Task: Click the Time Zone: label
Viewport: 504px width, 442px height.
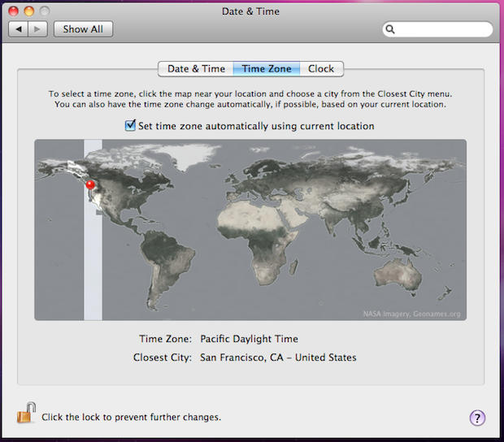Action: pyautogui.click(x=165, y=339)
